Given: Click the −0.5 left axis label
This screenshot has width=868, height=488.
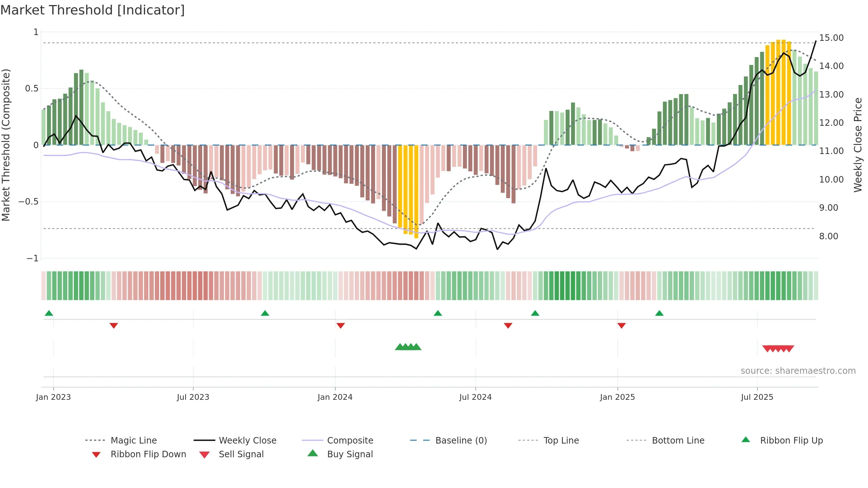Looking at the screenshot, I should click(29, 202).
